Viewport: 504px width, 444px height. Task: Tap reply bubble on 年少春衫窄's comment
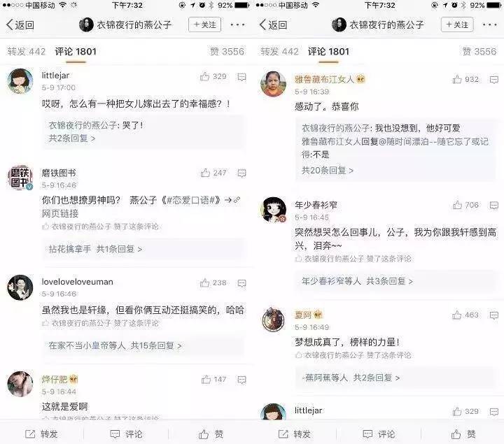(494, 205)
